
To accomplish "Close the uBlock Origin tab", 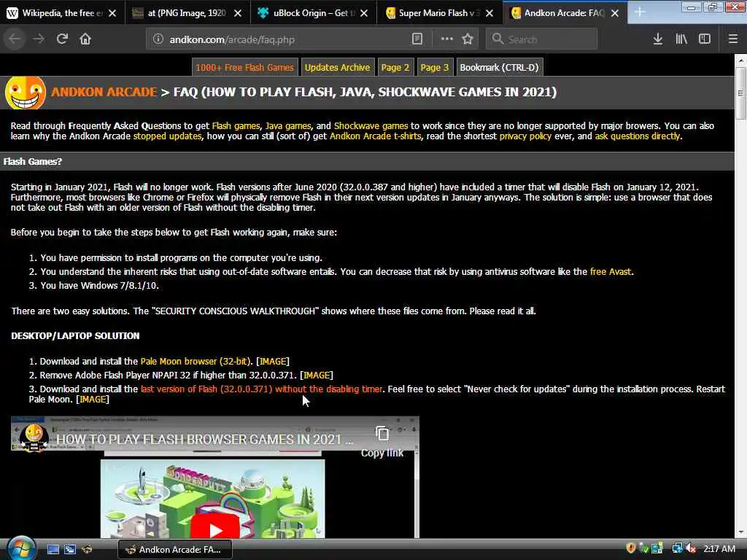I will pyautogui.click(x=364, y=13).
